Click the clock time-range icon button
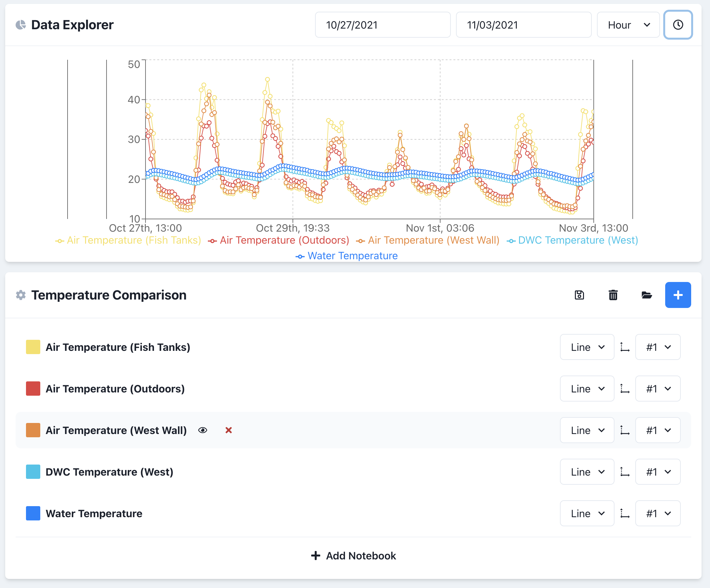 pyautogui.click(x=678, y=25)
